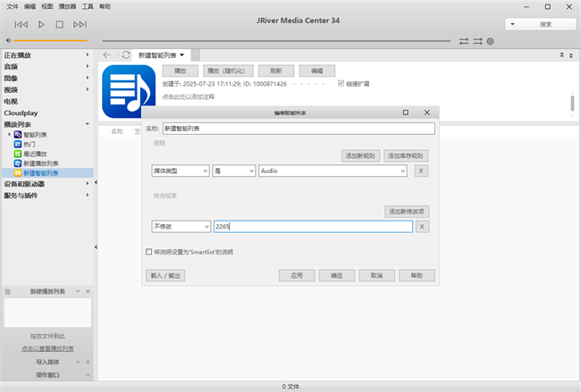Uncheck the 链接扩展 checkbox
The height and width of the screenshot is (392, 581).
coord(341,83)
